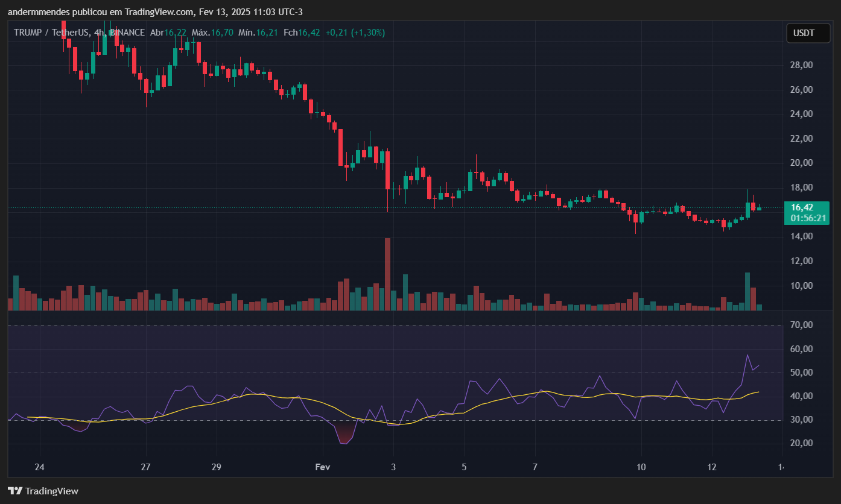Click the 12,00 price axis label
The height and width of the screenshot is (504, 841).
[801, 261]
